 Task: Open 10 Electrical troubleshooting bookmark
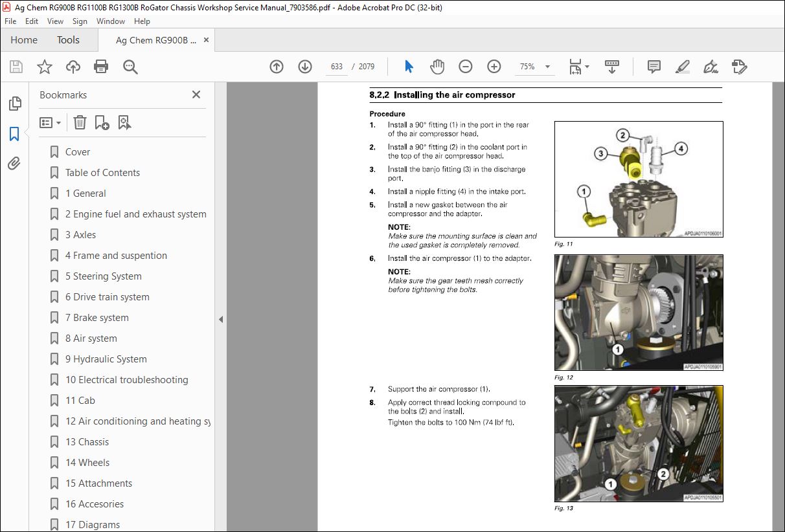coord(127,380)
